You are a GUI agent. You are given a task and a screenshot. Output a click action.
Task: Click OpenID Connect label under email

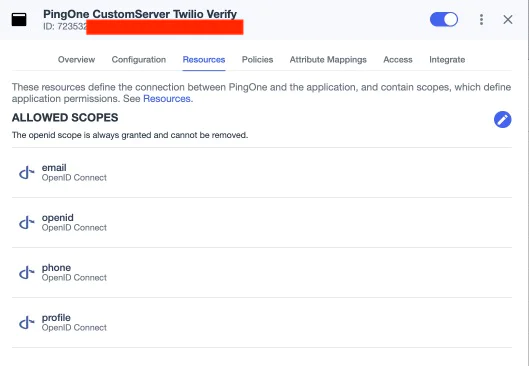point(74,178)
